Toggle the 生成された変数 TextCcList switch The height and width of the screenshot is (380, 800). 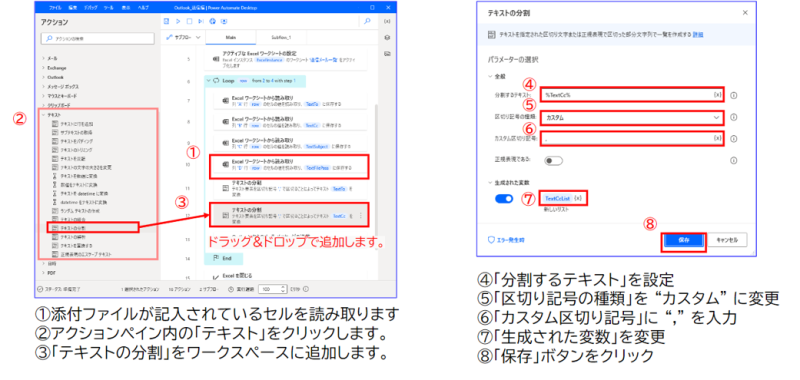pyautogui.click(x=504, y=199)
